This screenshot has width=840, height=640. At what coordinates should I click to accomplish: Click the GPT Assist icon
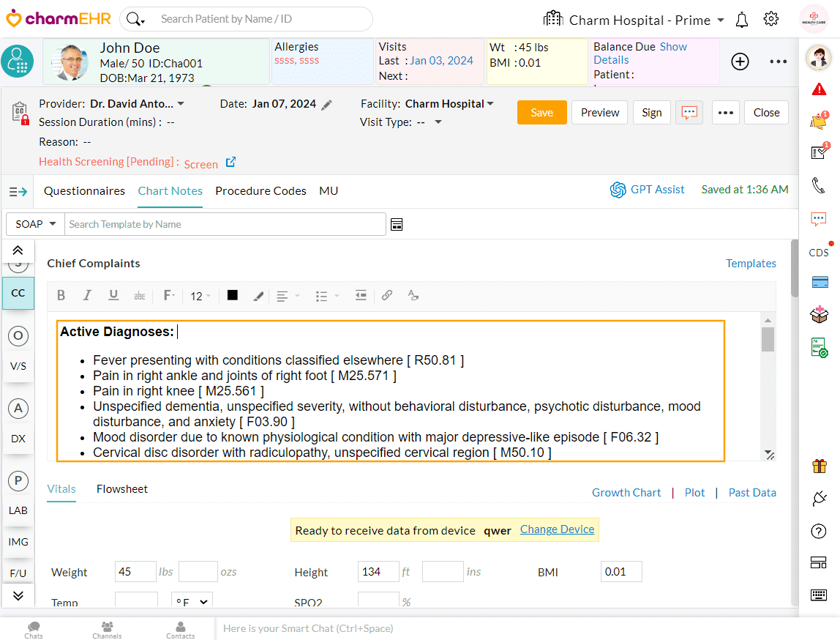coord(618,190)
